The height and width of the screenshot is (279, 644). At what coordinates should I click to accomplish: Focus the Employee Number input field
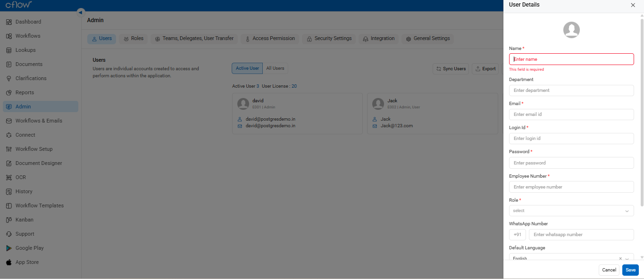point(571,187)
